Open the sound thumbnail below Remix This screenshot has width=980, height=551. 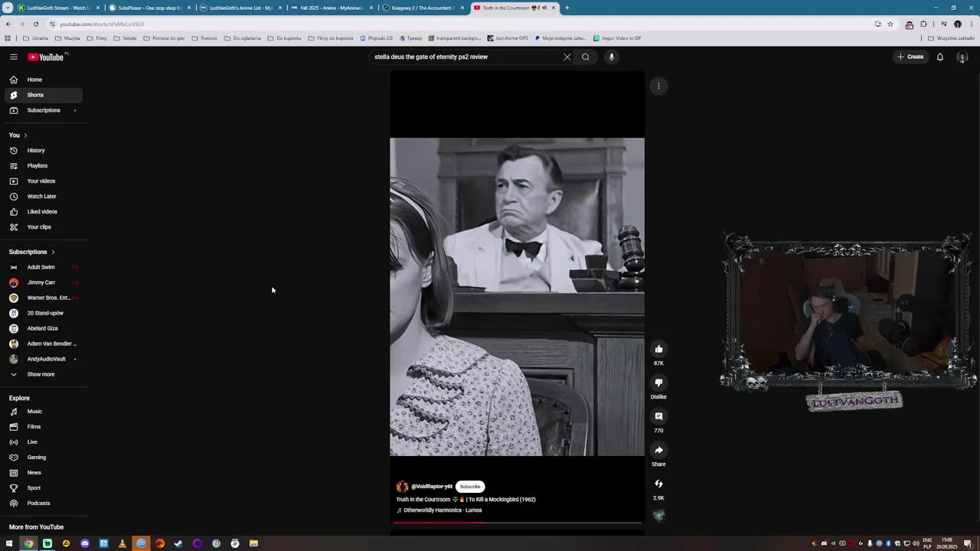coord(658,516)
